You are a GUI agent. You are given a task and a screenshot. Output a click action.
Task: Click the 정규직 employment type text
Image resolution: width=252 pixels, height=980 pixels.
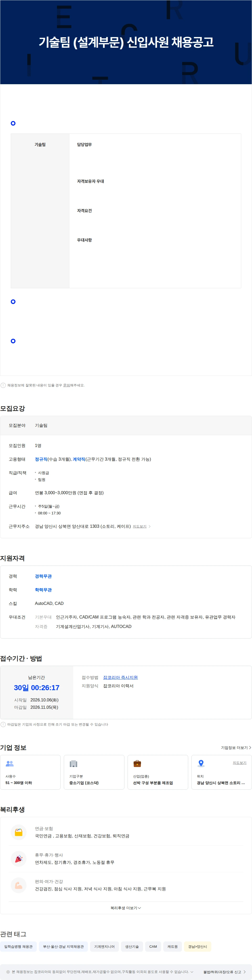pos(41,459)
